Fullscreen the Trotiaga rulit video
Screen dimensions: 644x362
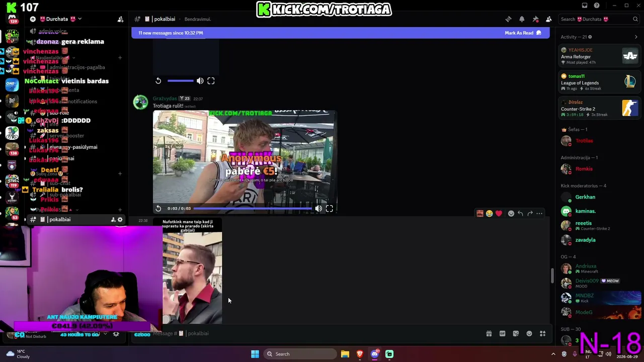coord(330,208)
